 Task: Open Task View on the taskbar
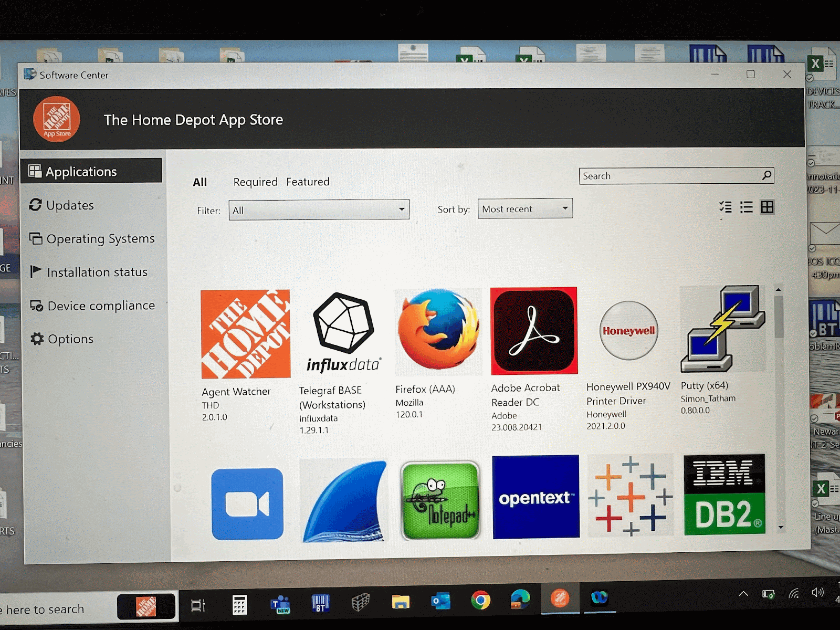198,605
